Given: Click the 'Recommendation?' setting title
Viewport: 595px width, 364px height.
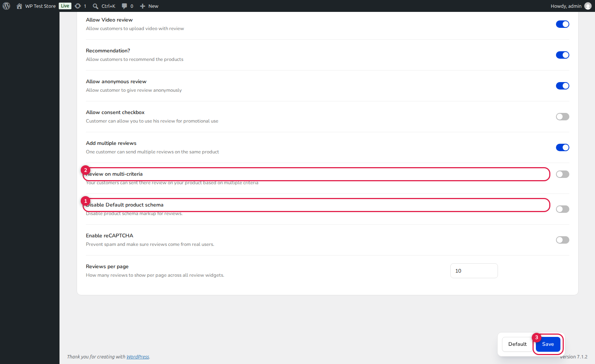Looking at the screenshot, I should (108, 51).
